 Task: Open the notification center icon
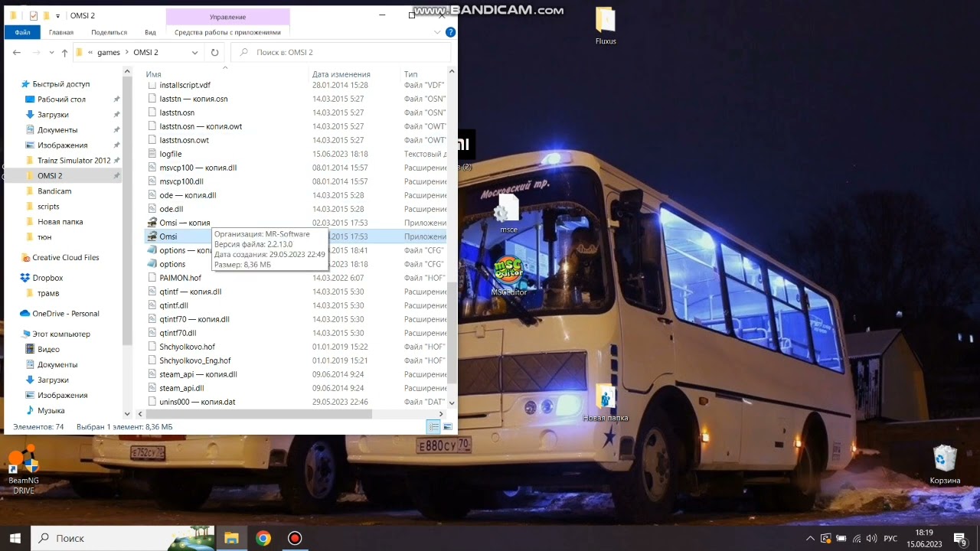click(960, 538)
